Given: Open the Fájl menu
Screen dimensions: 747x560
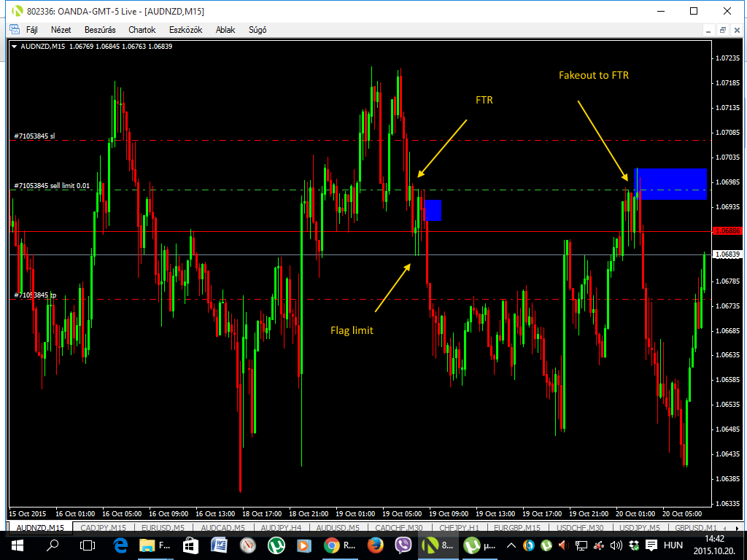Looking at the screenshot, I should (x=31, y=30).
